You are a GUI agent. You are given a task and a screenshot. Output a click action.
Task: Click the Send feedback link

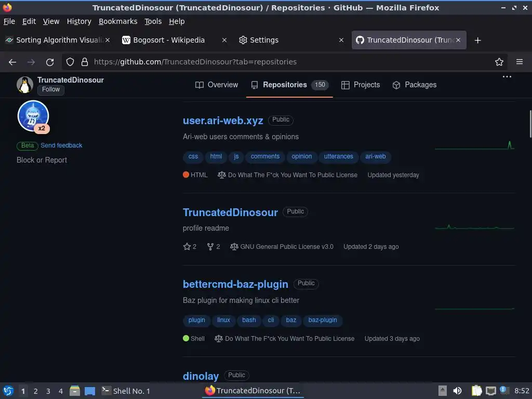pos(61,145)
